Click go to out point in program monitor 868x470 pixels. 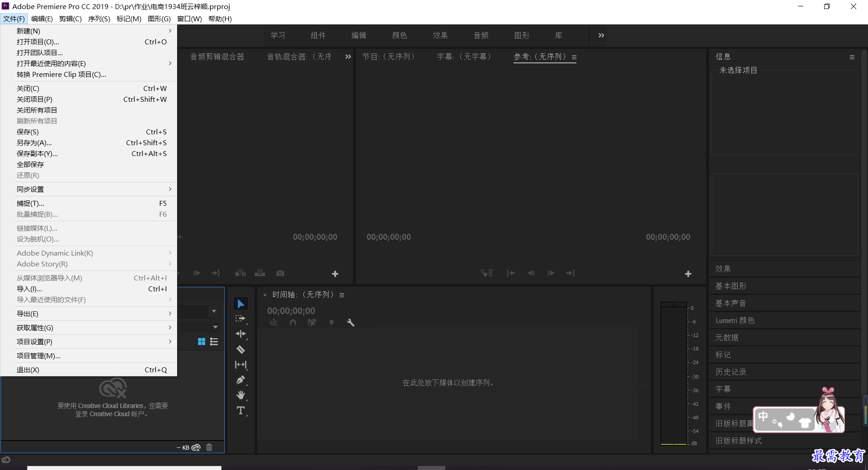pyautogui.click(x=571, y=273)
